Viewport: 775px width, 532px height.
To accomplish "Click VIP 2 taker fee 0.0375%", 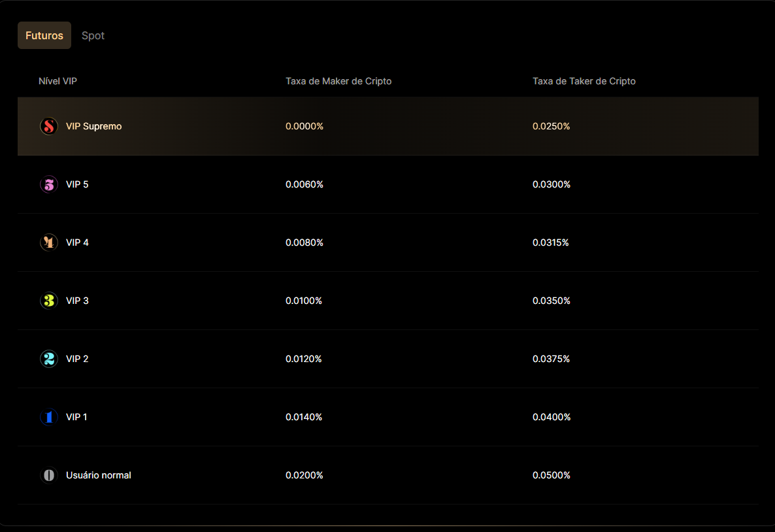I will click(551, 359).
